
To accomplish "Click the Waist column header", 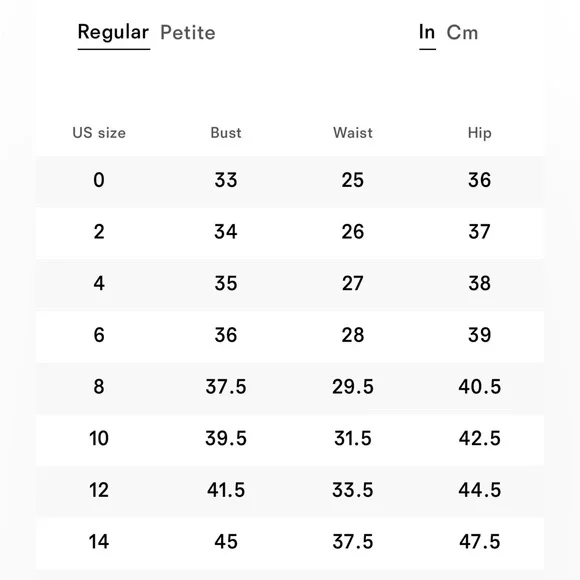I will tap(353, 133).
